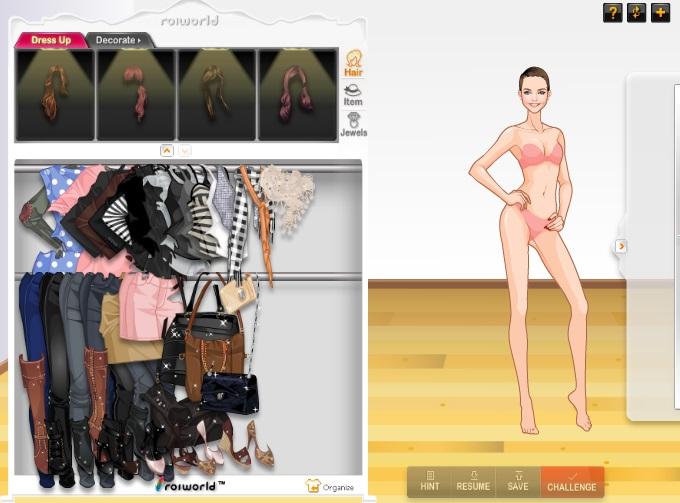Open the help question mark icon
Screen dimensions: 680x503
pos(612,13)
